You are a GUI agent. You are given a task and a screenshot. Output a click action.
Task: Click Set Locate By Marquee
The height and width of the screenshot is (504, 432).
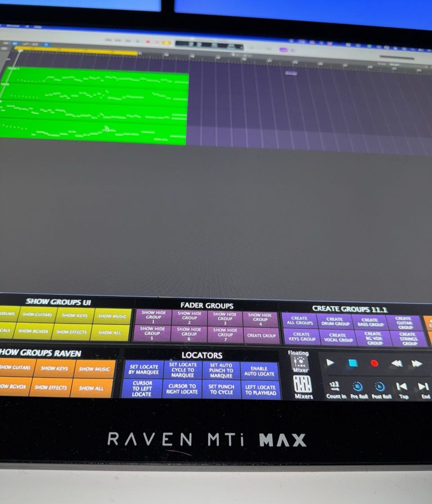[x=144, y=369]
